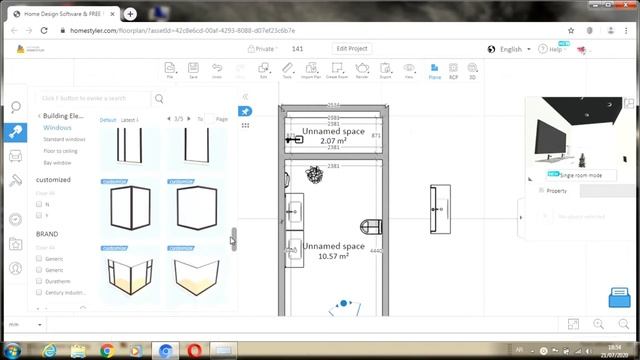Click the Undo arrow icon
640x360 pixels.
tap(217, 70)
